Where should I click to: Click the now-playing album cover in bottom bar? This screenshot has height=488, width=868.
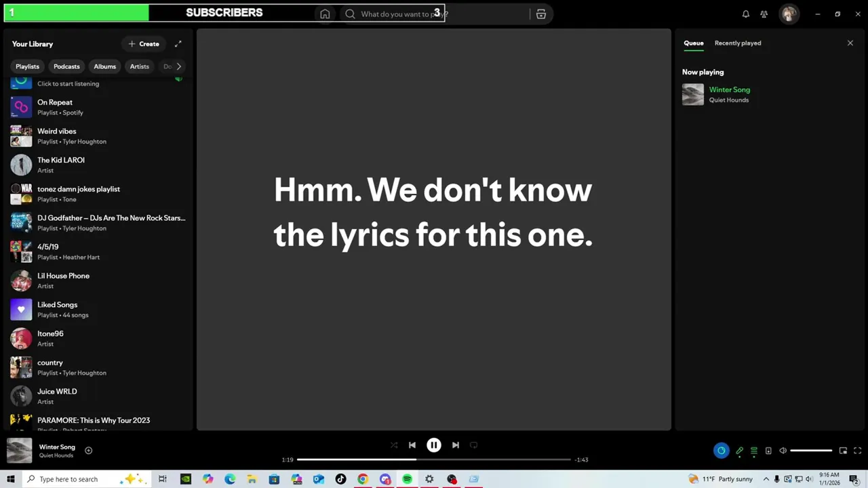[x=19, y=451]
